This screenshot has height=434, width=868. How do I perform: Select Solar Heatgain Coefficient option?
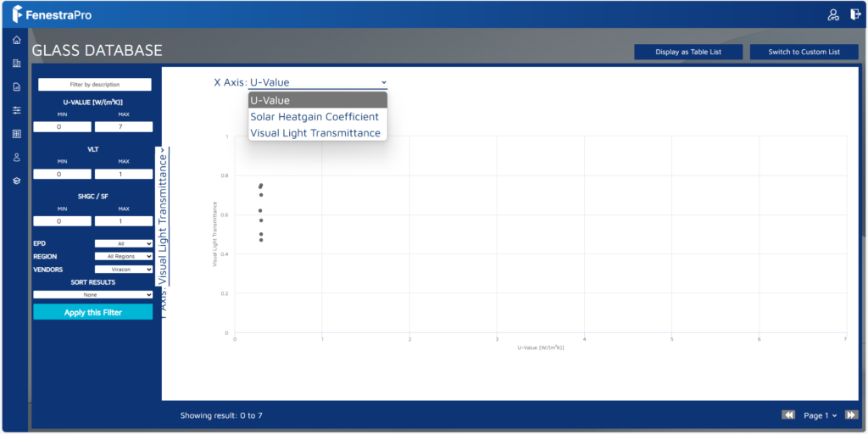pyautogui.click(x=318, y=117)
